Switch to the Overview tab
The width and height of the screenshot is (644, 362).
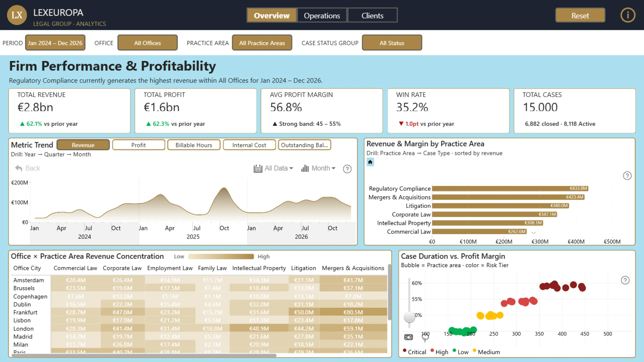click(x=272, y=15)
